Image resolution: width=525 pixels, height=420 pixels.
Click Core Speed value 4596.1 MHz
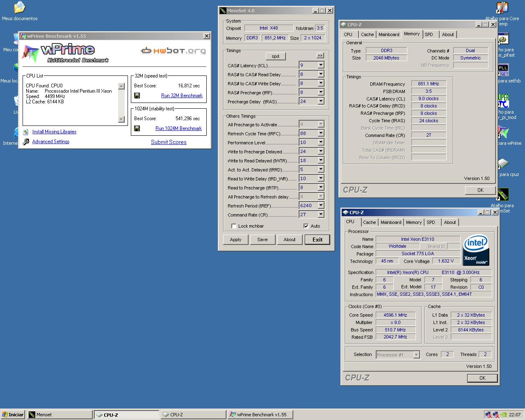[x=395, y=315]
